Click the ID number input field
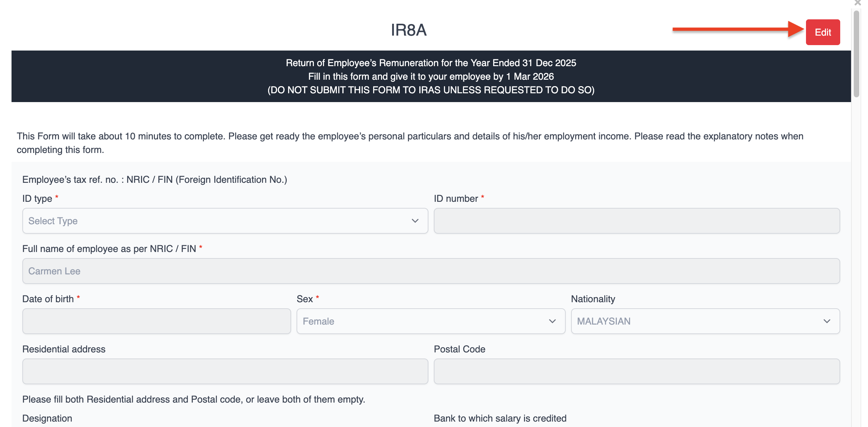 (636, 221)
